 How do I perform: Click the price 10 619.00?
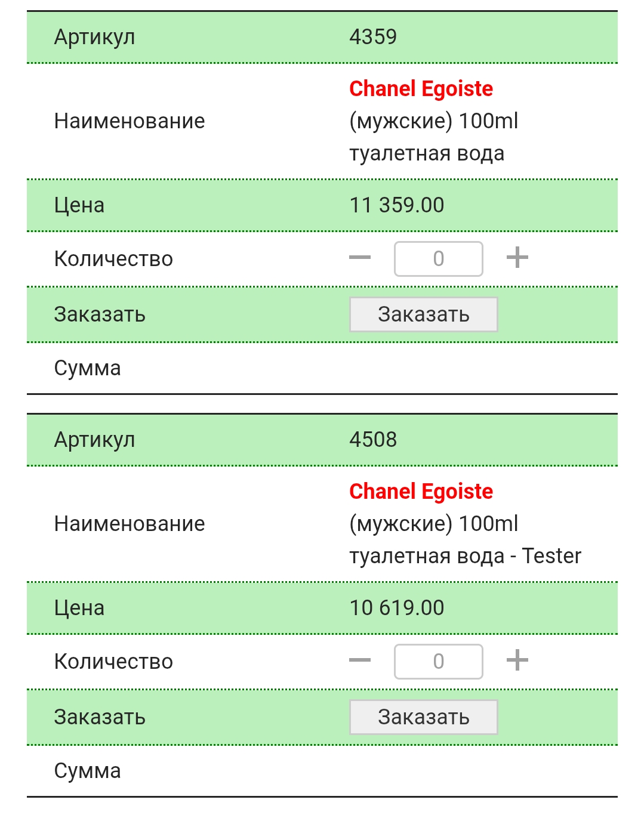click(397, 608)
